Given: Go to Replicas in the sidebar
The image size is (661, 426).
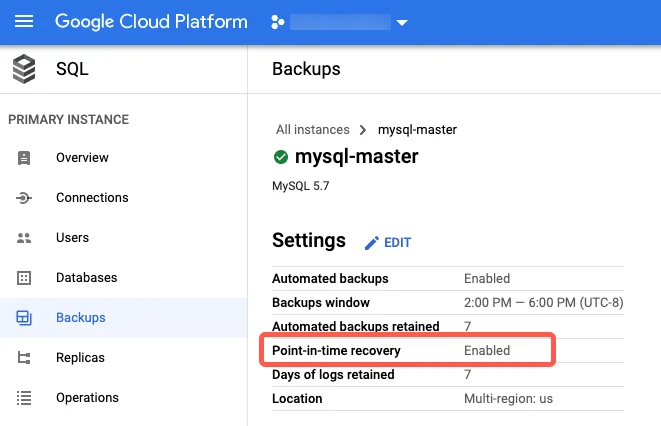Looking at the screenshot, I should (x=80, y=358).
